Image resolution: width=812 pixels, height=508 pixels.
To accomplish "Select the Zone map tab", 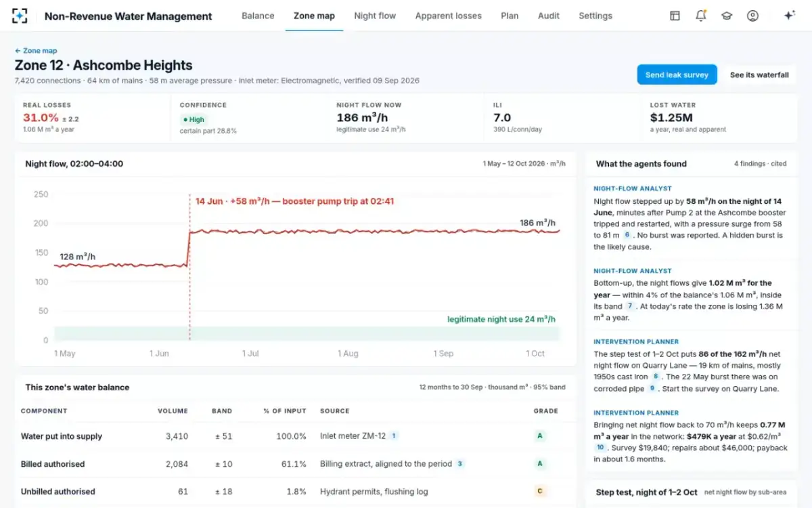I will pyautogui.click(x=314, y=16).
